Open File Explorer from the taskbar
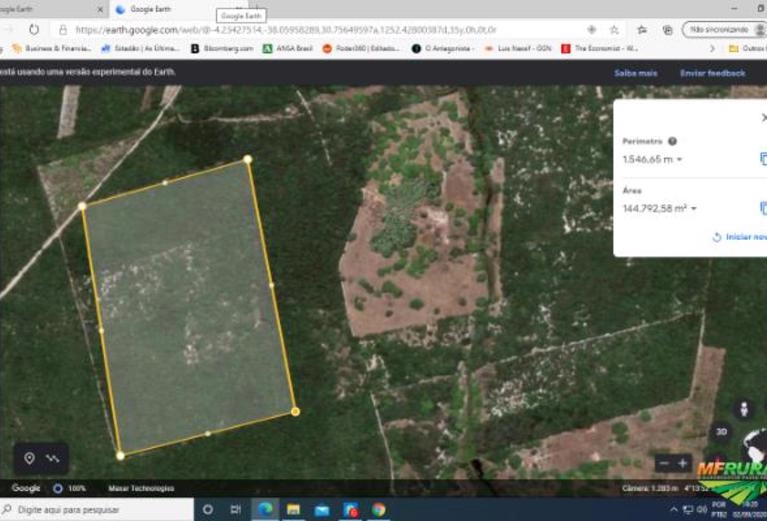This screenshot has height=521, width=767. tap(293, 509)
